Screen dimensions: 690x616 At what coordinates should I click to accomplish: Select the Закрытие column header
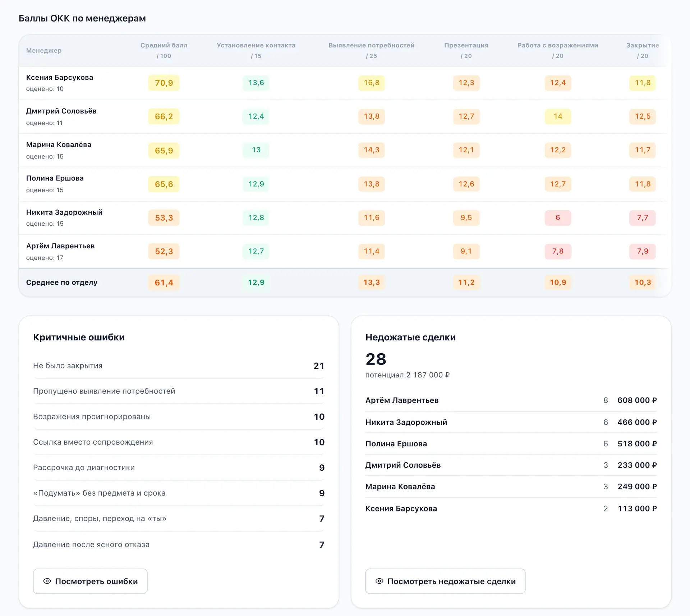pyautogui.click(x=643, y=50)
